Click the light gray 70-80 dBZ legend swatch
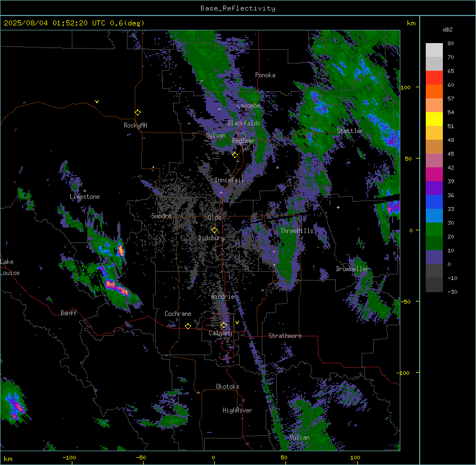The height and width of the screenshot is (465, 476). tap(434, 50)
